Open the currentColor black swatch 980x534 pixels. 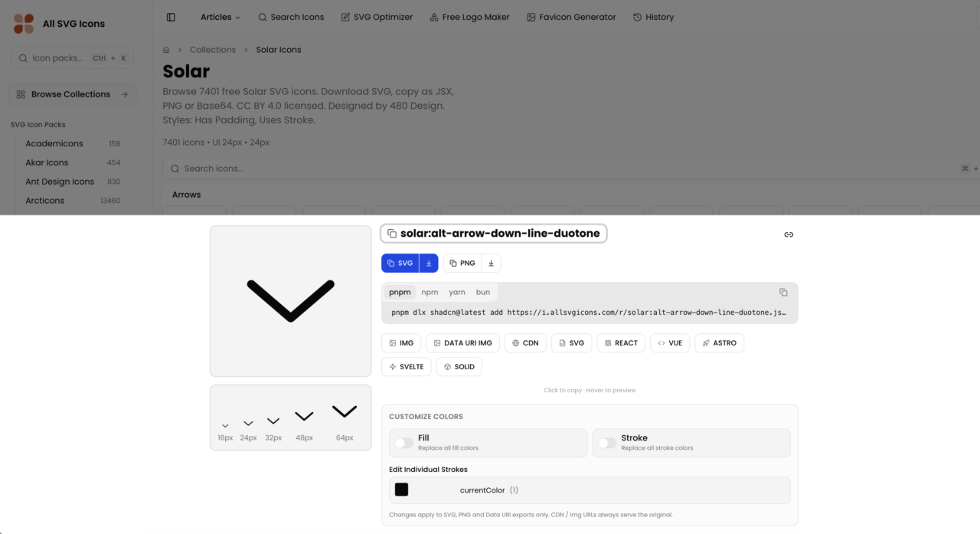pyautogui.click(x=401, y=490)
